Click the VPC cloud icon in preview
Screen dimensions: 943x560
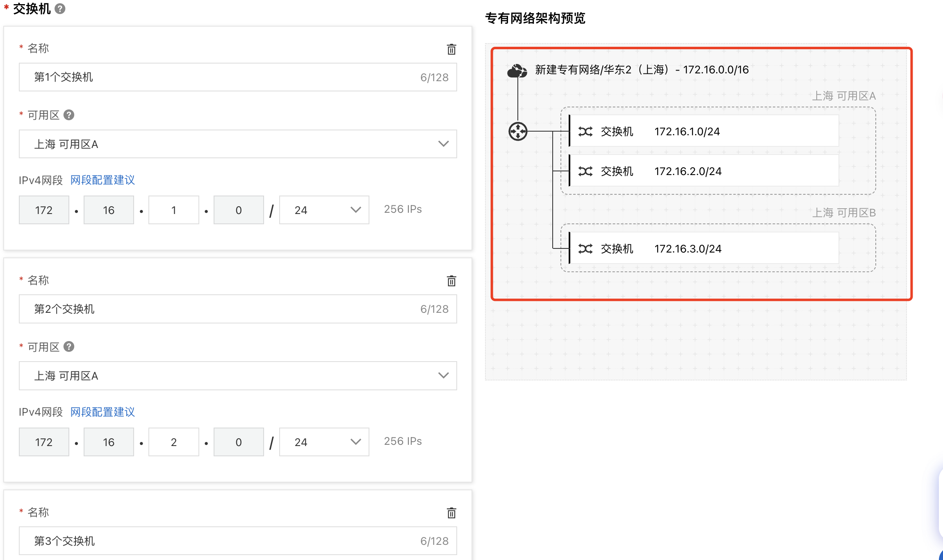517,71
